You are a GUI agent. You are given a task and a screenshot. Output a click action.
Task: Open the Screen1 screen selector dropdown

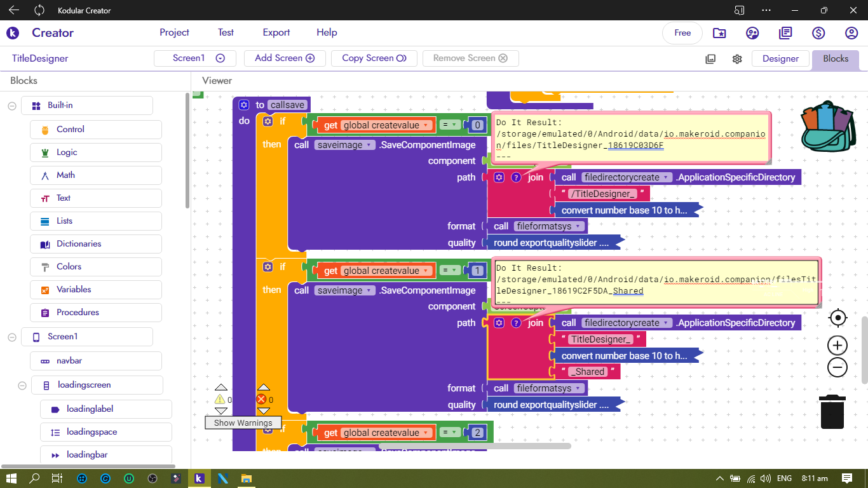[195, 58]
